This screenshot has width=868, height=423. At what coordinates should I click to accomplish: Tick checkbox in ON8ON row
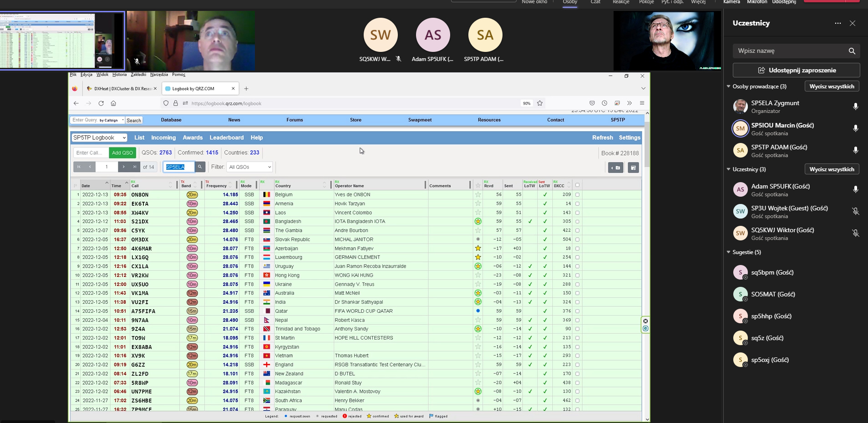[x=577, y=195]
